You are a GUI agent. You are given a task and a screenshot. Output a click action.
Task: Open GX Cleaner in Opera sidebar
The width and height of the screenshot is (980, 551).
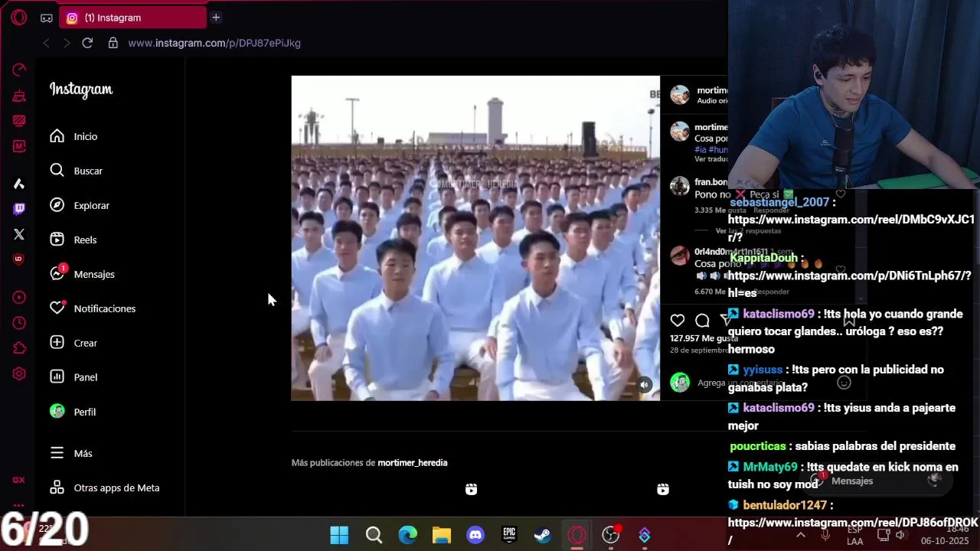tap(19, 96)
